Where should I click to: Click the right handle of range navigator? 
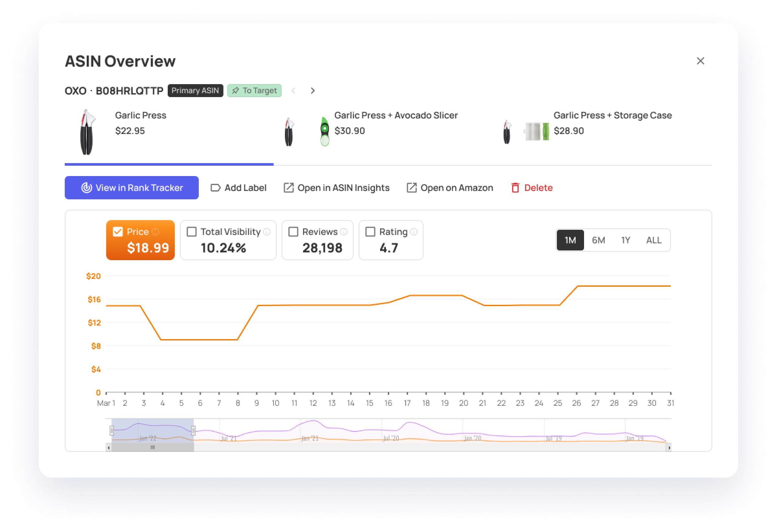(x=193, y=431)
